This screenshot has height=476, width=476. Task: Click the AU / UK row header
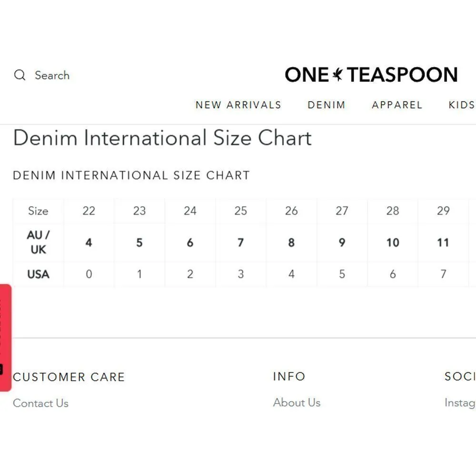point(38,242)
